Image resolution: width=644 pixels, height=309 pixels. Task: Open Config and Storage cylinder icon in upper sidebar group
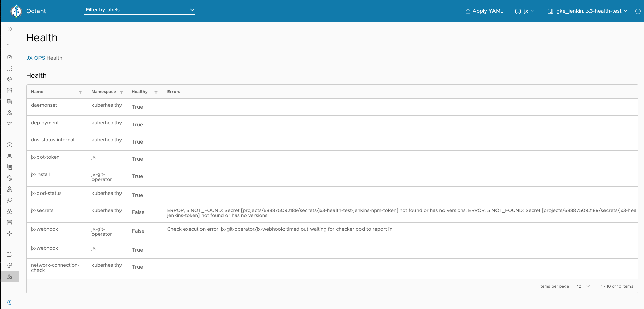pyautogui.click(x=9, y=91)
